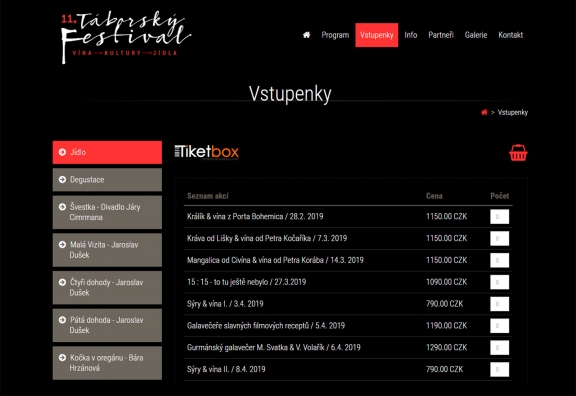Open Švestka - Divadlo Járy Cimrmana category

tap(107, 212)
